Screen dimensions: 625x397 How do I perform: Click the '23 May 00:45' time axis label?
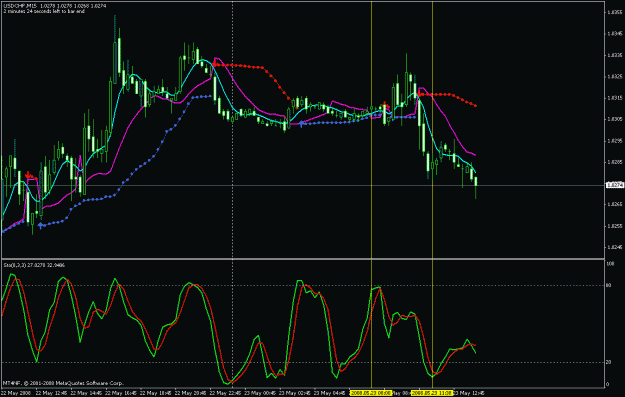(259, 393)
